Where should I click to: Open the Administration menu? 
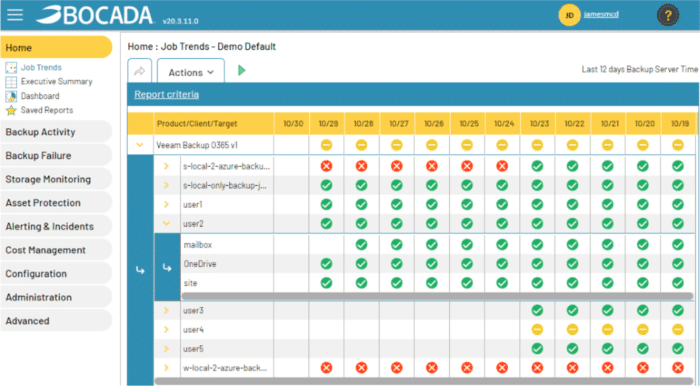pyautogui.click(x=56, y=298)
